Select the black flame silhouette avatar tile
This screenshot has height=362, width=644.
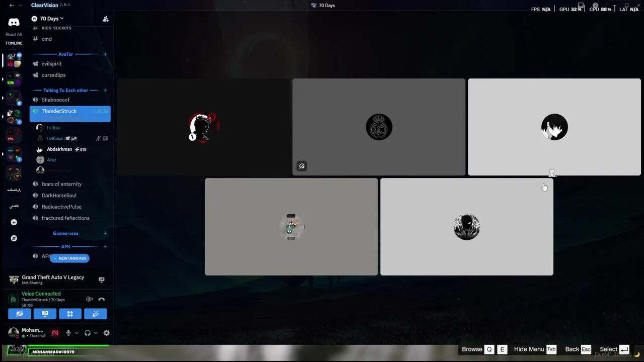[467, 227]
